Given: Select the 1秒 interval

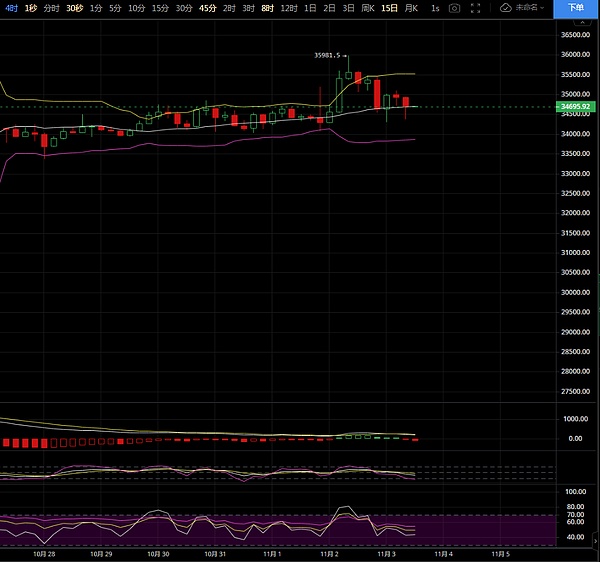Looking at the screenshot, I should pos(31,8).
